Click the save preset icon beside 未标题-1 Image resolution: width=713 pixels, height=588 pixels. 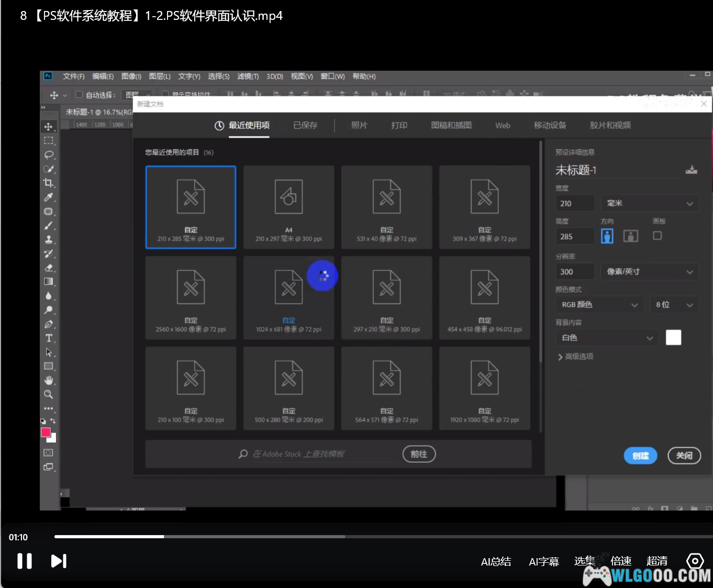[x=691, y=170]
